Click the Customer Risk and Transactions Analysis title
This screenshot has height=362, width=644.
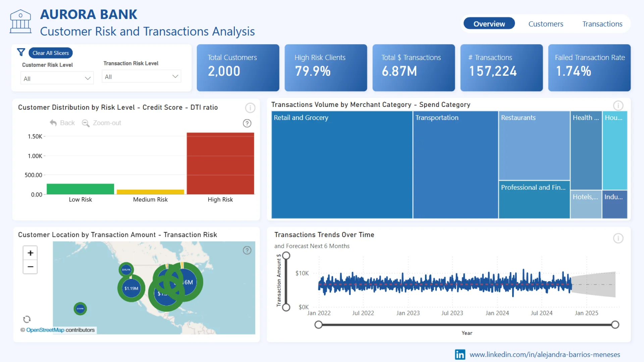(x=147, y=32)
